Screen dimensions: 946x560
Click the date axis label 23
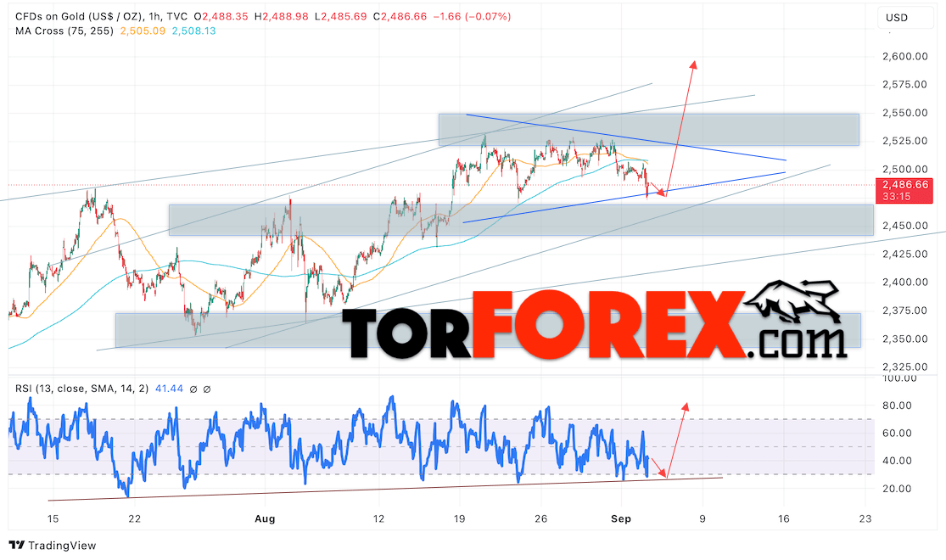(x=865, y=519)
